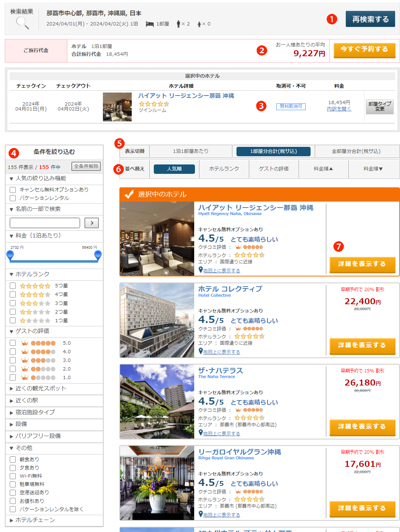This screenshot has width=400, height=532.
Task: Clear filters with 全条件解除 button
Action: [x=86, y=166]
